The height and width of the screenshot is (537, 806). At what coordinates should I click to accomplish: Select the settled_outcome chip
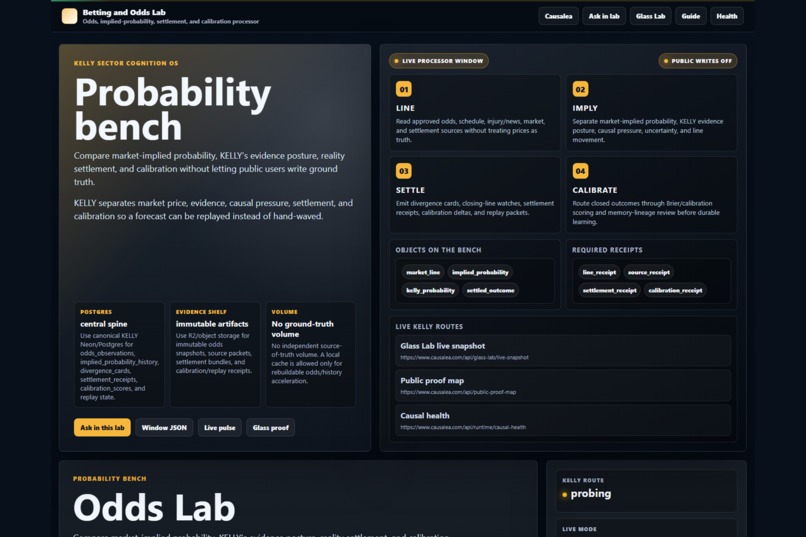coord(490,290)
